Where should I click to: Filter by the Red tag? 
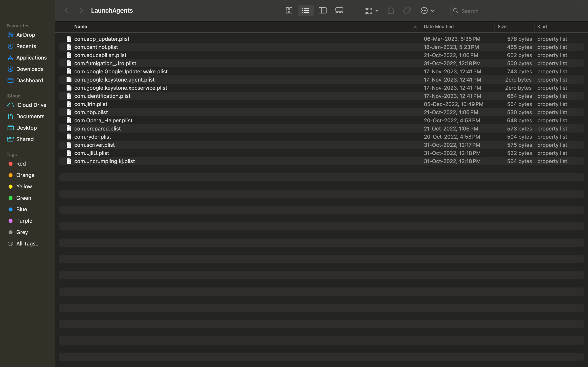[x=21, y=164]
